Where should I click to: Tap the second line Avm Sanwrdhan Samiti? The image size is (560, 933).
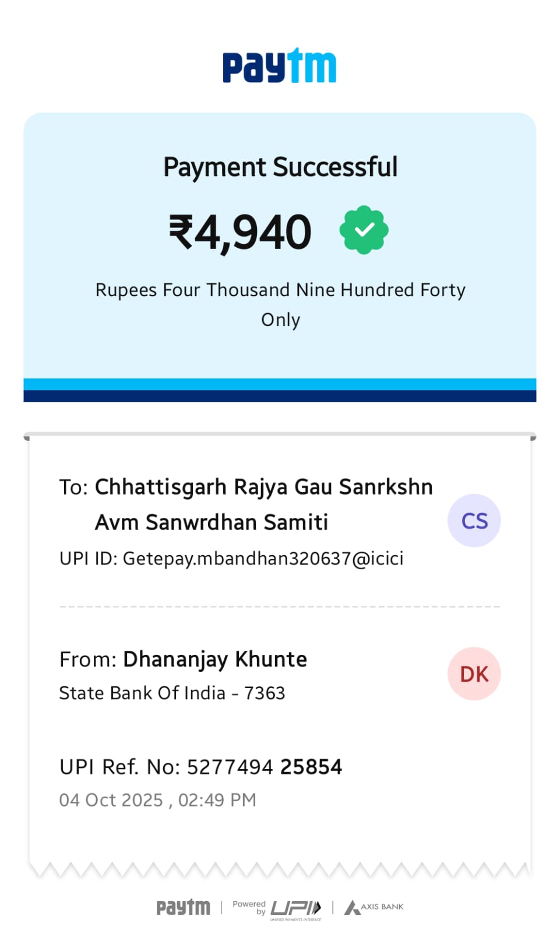[212, 522]
